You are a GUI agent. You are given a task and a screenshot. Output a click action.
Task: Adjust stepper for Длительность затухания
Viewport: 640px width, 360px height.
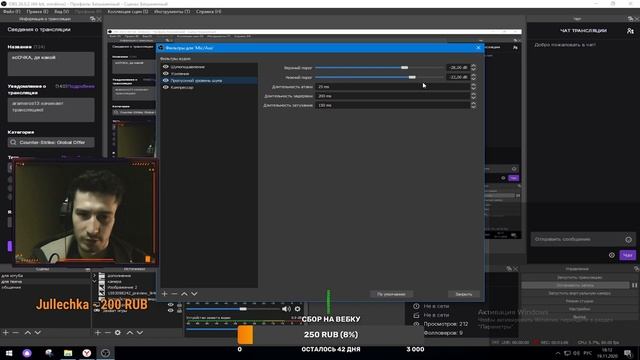(473, 105)
